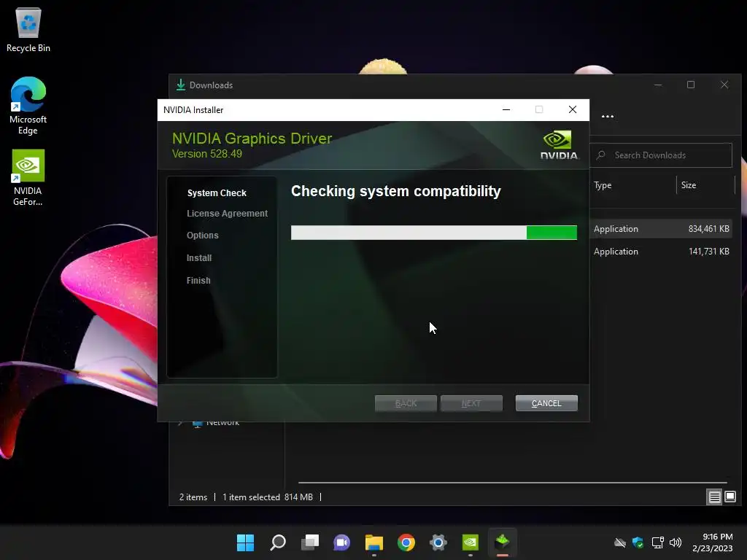Viewport: 747px width, 560px height.
Task: Click the Windows Security tray icon
Action: click(638, 542)
